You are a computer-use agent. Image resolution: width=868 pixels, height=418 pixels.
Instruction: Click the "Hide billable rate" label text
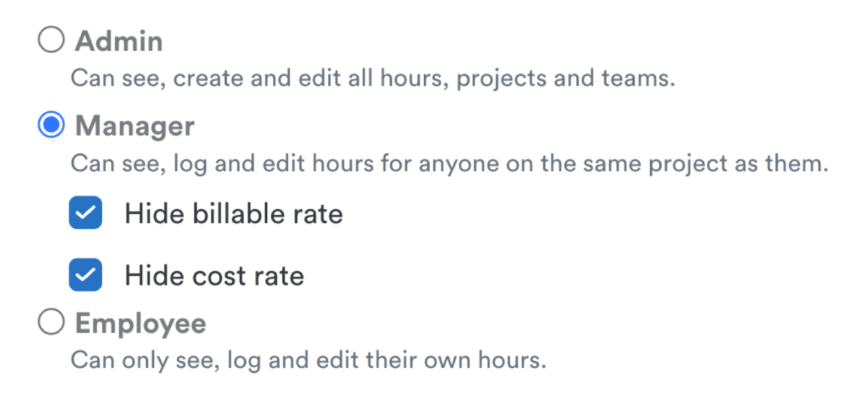click(x=234, y=214)
